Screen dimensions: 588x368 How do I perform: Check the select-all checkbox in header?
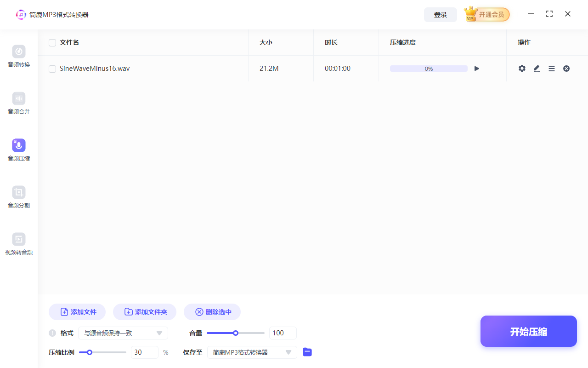point(52,42)
